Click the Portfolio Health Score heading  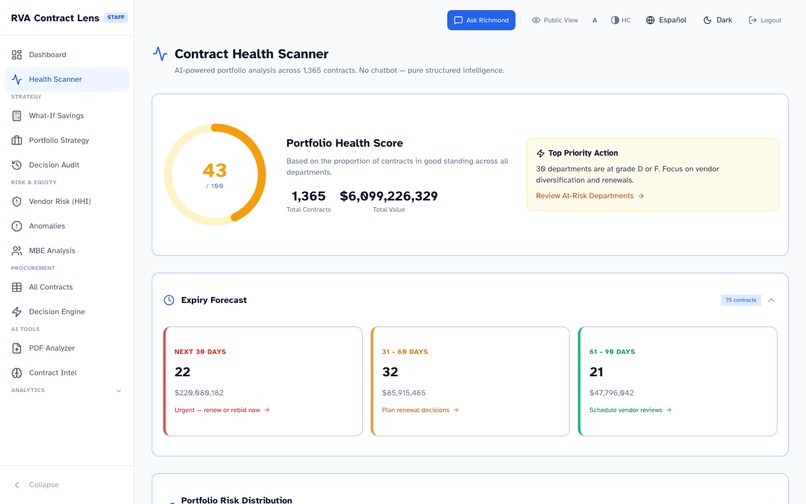pos(344,143)
